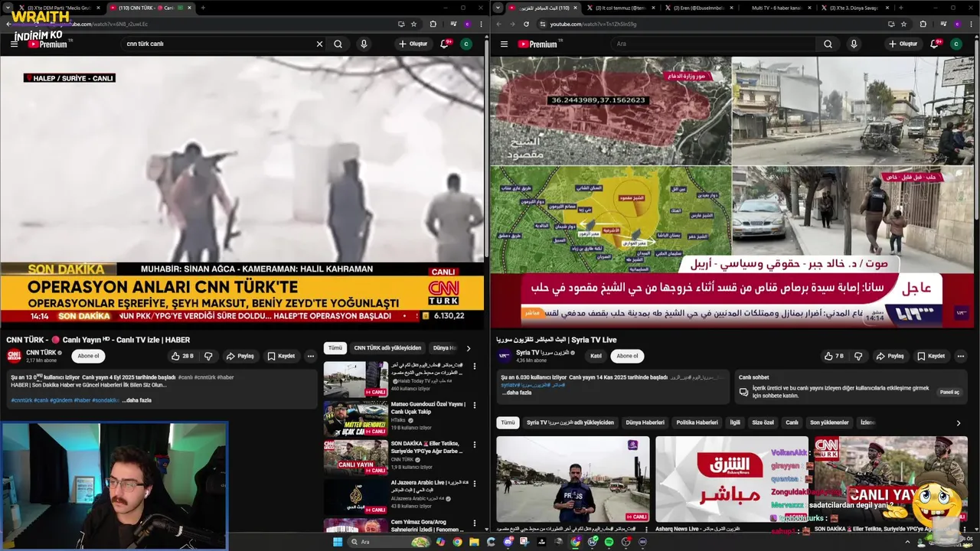Subscribe to CNN TÜRK with Abone ol
Image resolution: width=980 pixels, height=551 pixels.
point(88,356)
